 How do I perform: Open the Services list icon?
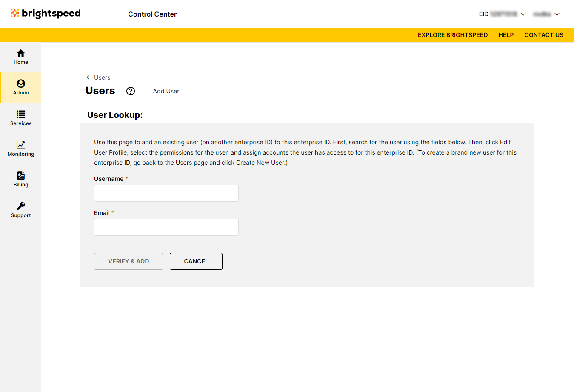(x=21, y=114)
